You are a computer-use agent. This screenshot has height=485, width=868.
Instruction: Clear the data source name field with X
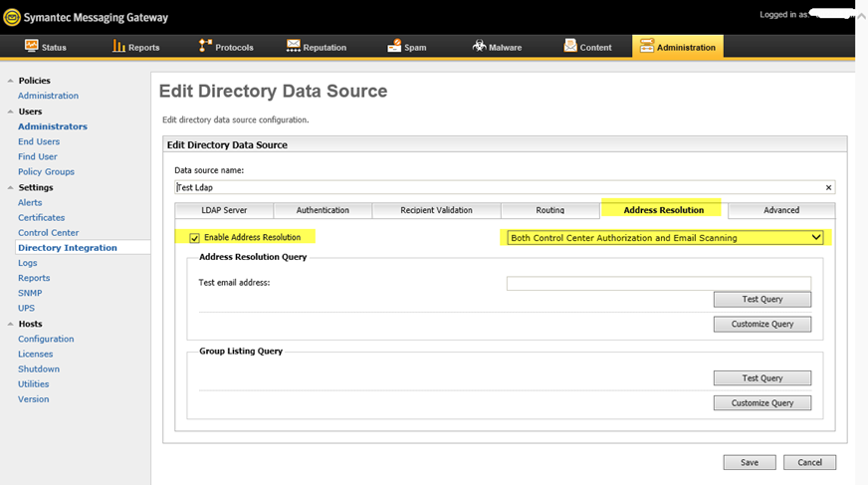829,187
